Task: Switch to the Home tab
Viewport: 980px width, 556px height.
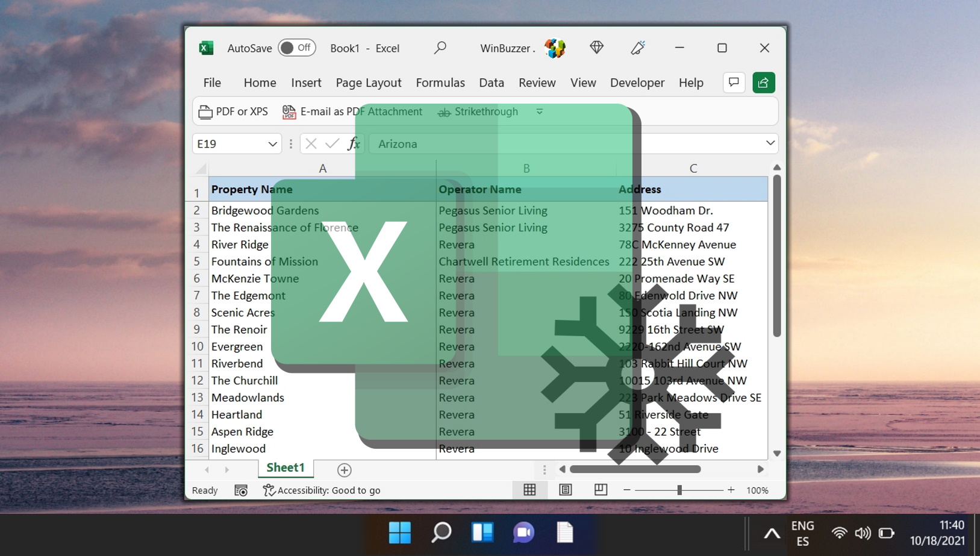Action: (x=260, y=83)
